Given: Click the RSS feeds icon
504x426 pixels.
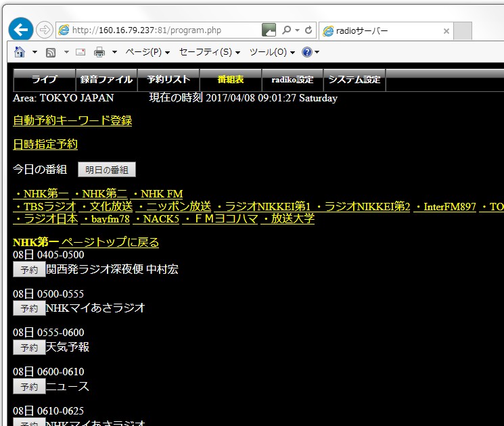Looking at the screenshot, I should coord(51,52).
